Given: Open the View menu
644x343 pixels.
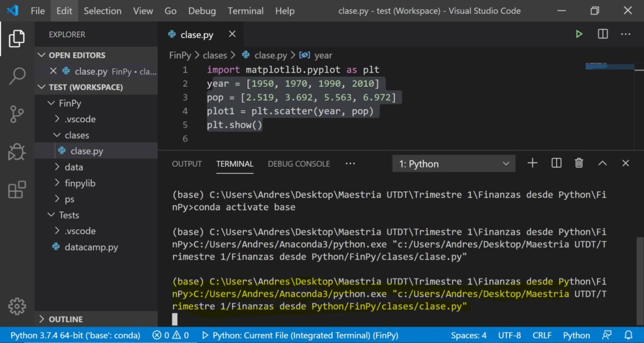Looking at the screenshot, I should click(x=143, y=11).
